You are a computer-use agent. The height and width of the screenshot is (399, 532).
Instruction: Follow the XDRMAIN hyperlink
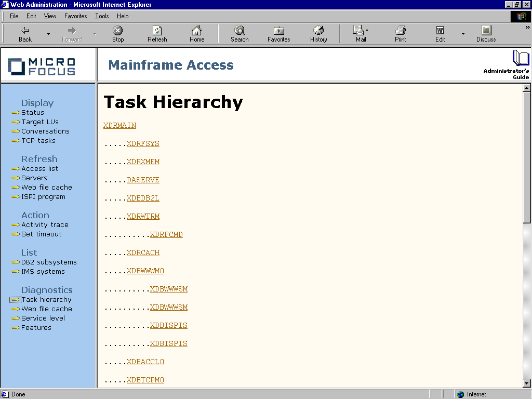pyautogui.click(x=119, y=125)
